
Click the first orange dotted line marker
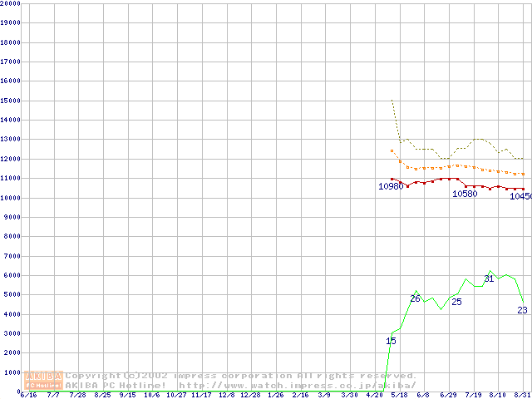[392, 150]
